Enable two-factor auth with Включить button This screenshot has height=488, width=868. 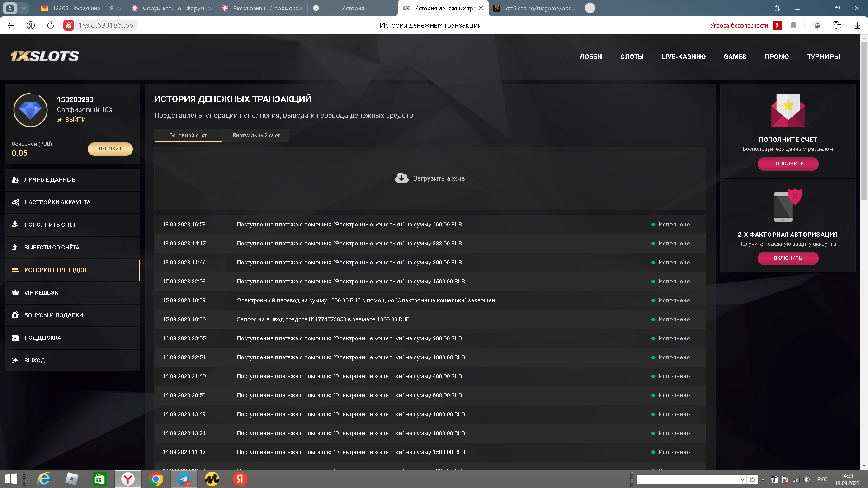(x=788, y=258)
